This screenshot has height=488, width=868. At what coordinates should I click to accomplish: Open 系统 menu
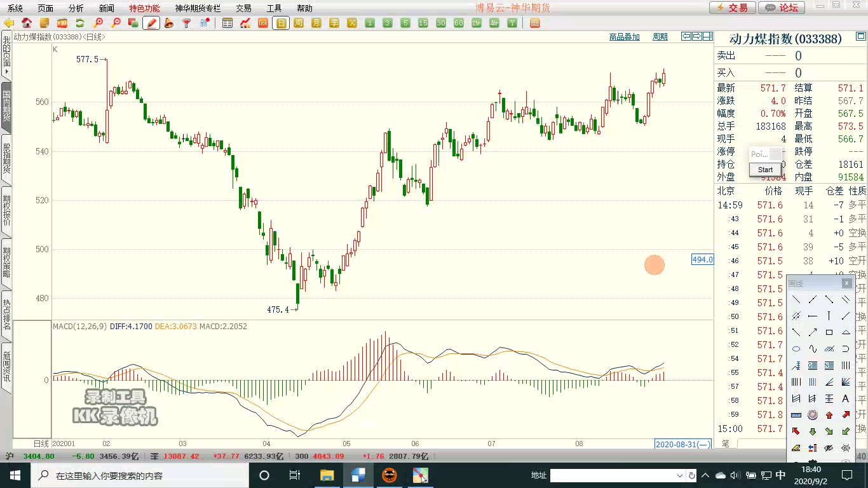tap(15, 8)
